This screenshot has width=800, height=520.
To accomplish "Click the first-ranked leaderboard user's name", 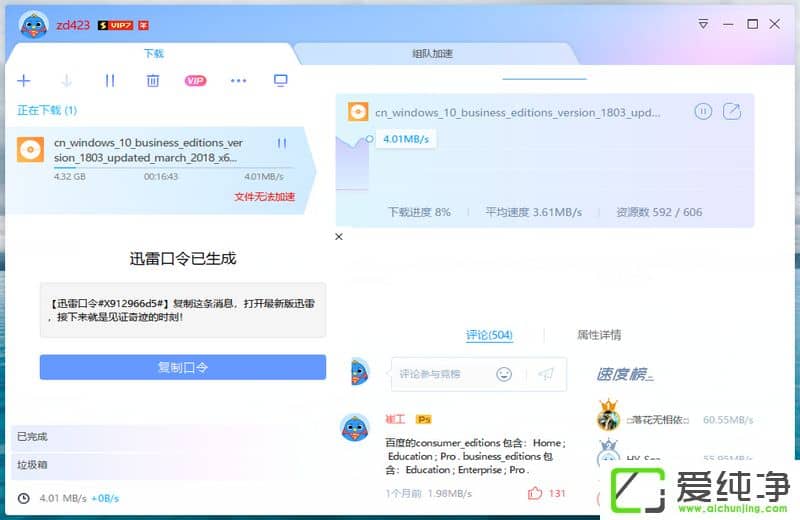I will [658, 420].
